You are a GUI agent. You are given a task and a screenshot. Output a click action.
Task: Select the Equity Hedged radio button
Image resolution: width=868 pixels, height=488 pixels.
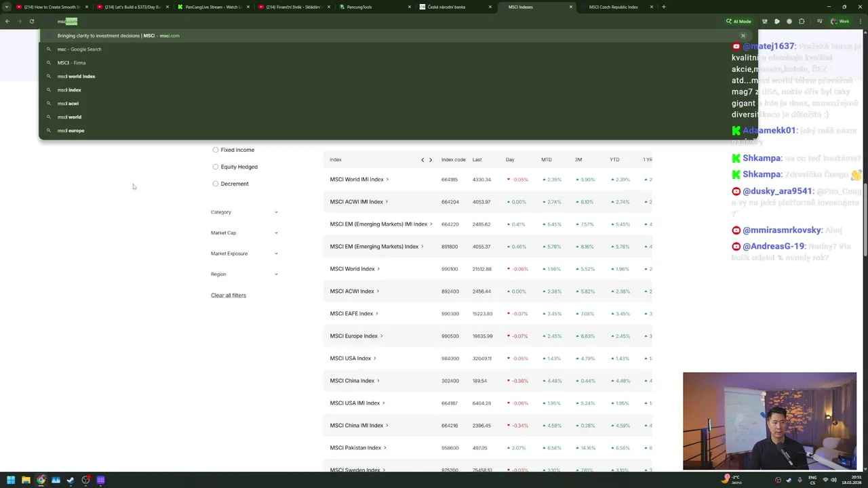pyautogui.click(x=216, y=167)
